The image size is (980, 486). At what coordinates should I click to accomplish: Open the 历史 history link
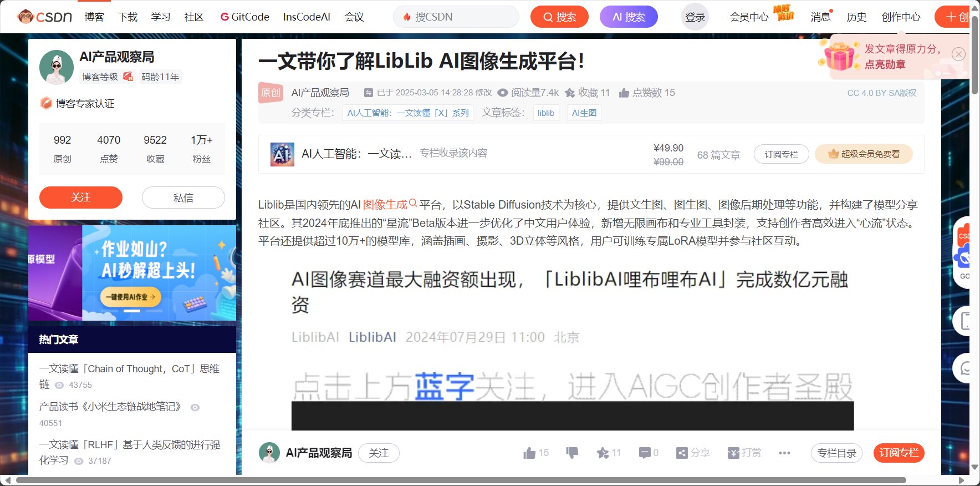click(856, 17)
